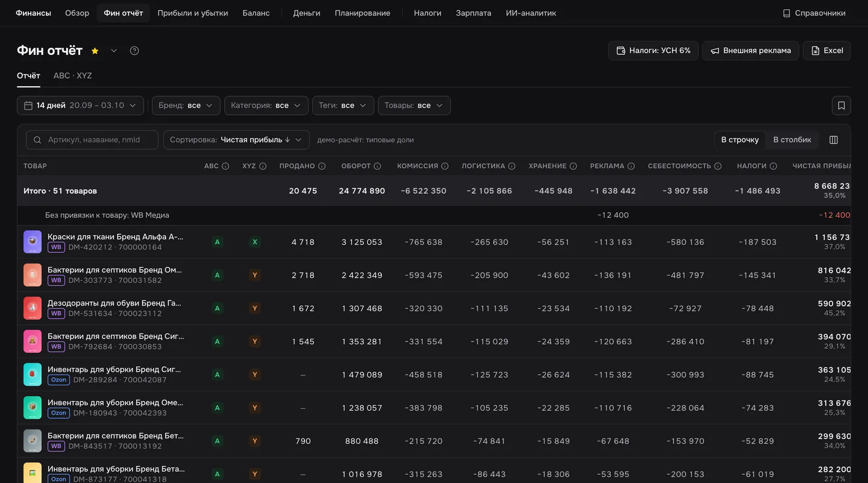Switch to the ABC · XYZ tab

click(73, 76)
